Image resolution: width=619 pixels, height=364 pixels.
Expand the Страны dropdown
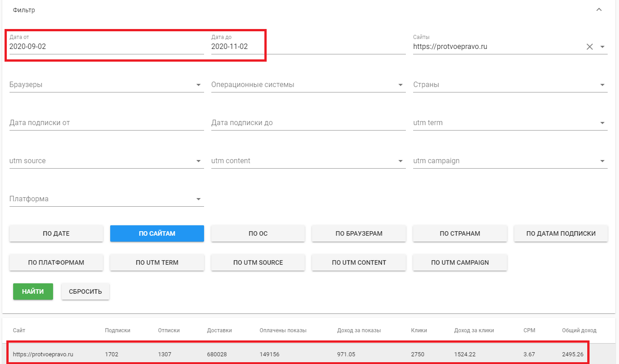pos(603,85)
